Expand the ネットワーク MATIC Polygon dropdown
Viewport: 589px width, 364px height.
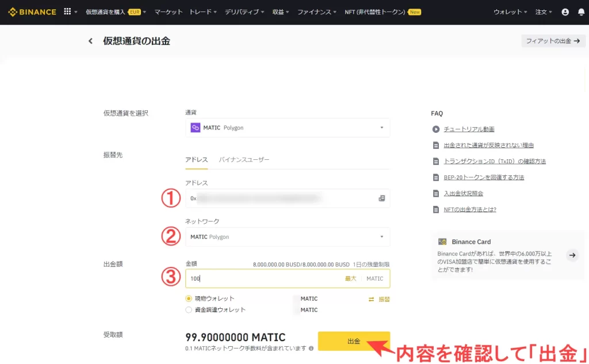point(288,237)
